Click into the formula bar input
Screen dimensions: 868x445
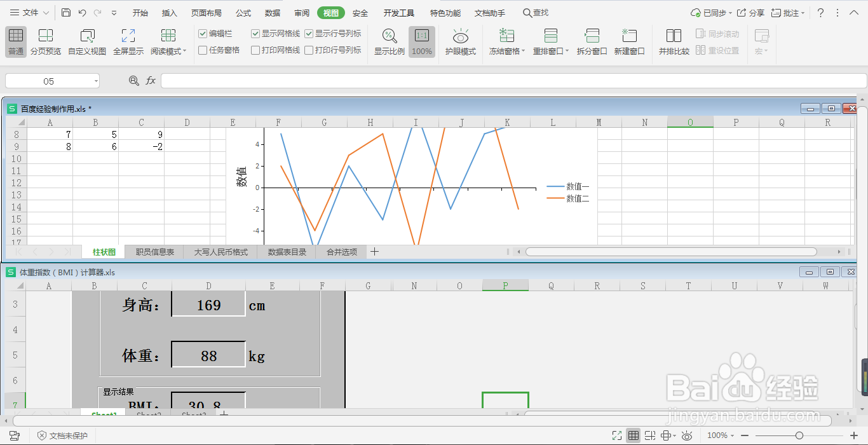click(514, 81)
